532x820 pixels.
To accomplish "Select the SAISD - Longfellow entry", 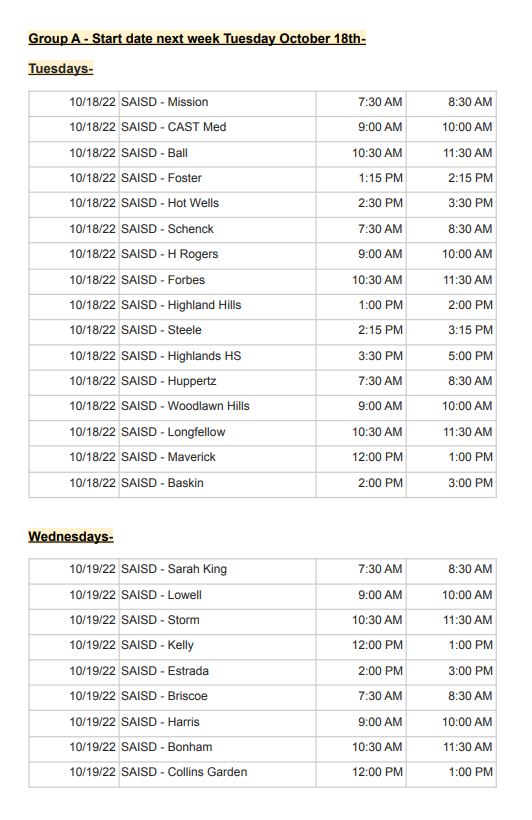I will pos(217,432).
